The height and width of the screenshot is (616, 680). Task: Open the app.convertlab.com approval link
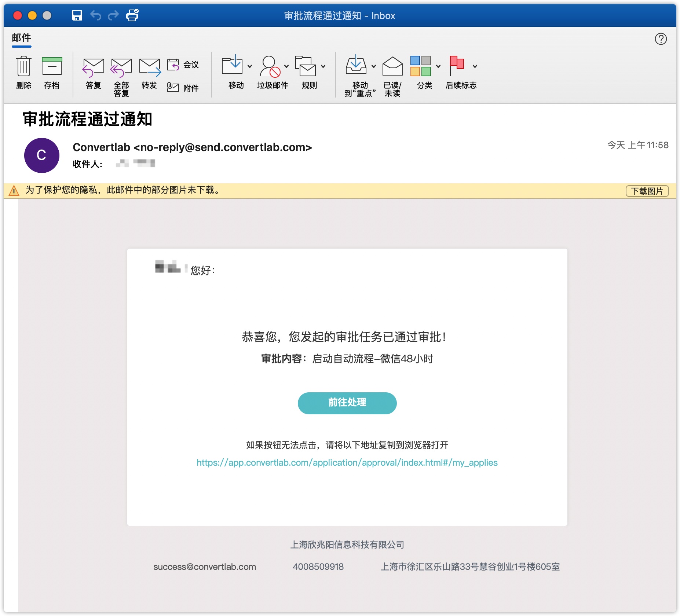(347, 463)
